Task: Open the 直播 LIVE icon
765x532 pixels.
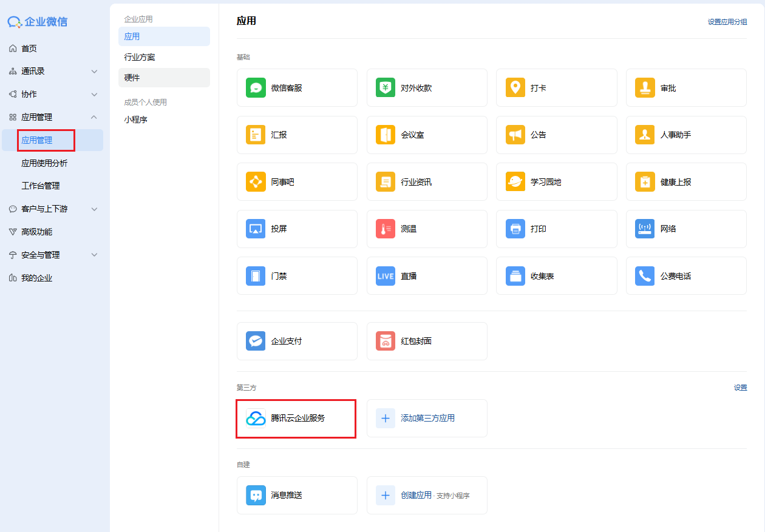Action: 386,275
